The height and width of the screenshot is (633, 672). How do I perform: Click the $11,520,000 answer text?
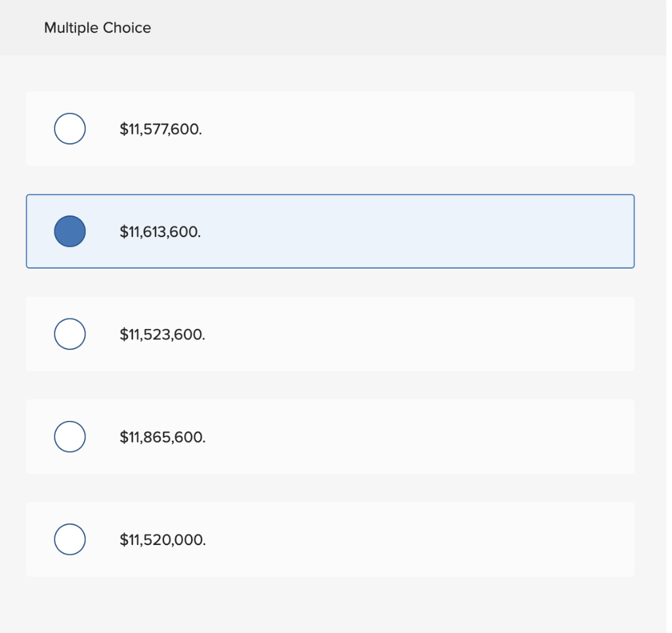point(162,540)
